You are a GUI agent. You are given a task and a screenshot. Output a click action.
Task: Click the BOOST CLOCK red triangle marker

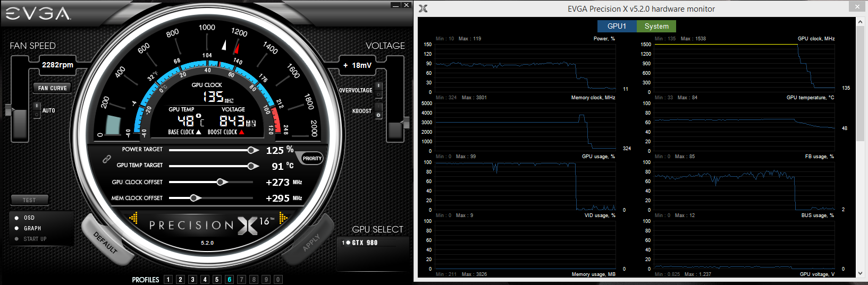(x=241, y=132)
